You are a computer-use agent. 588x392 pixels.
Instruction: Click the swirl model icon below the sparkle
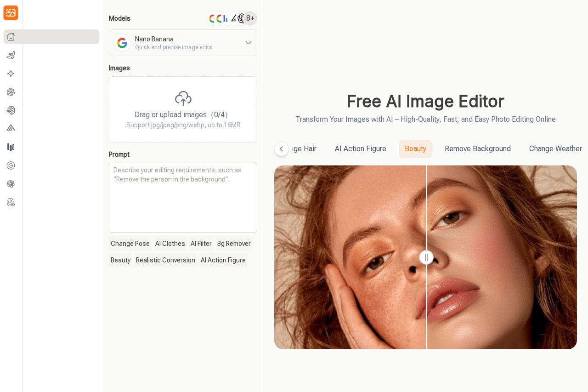tap(11, 92)
